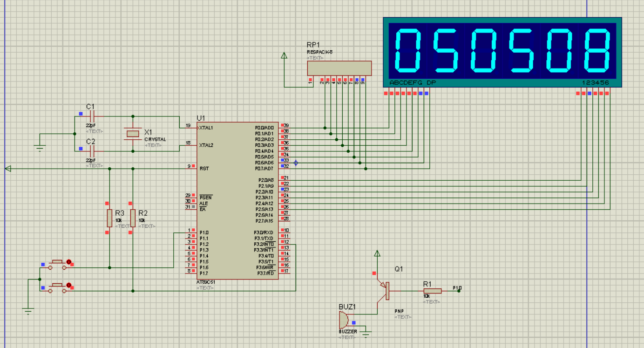Screen dimensions: 644x348
Task: Select the AT89C51 microcontroller chip body
Action: (x=237, y=201)
